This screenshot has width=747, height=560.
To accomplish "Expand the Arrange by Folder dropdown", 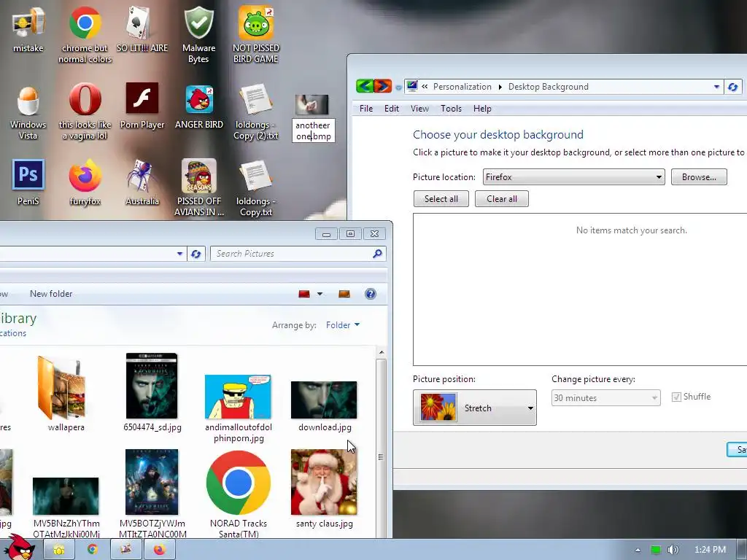I will 343,324.
